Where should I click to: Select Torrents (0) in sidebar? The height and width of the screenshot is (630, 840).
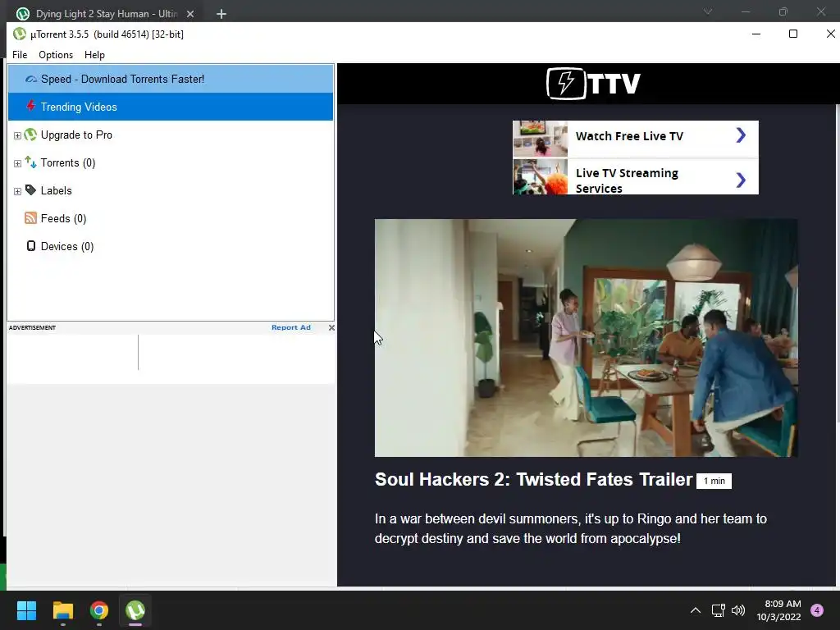[x=68, y=163]
